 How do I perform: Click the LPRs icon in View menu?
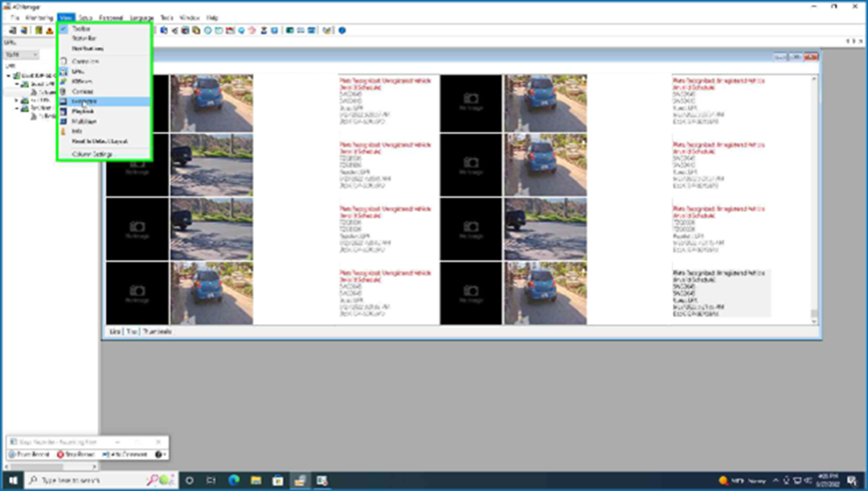coord(64,72)
